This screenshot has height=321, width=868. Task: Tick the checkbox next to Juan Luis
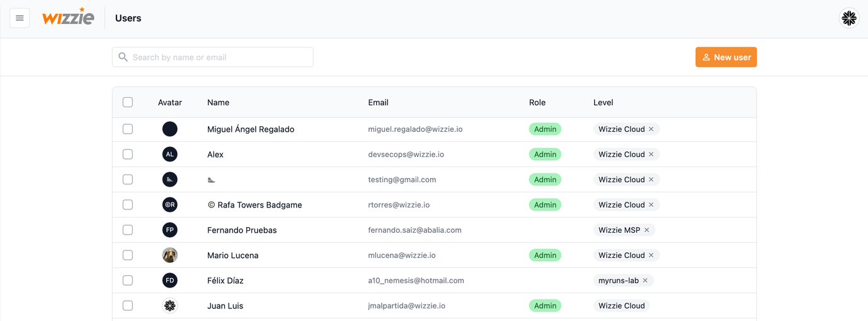point(128,306)
